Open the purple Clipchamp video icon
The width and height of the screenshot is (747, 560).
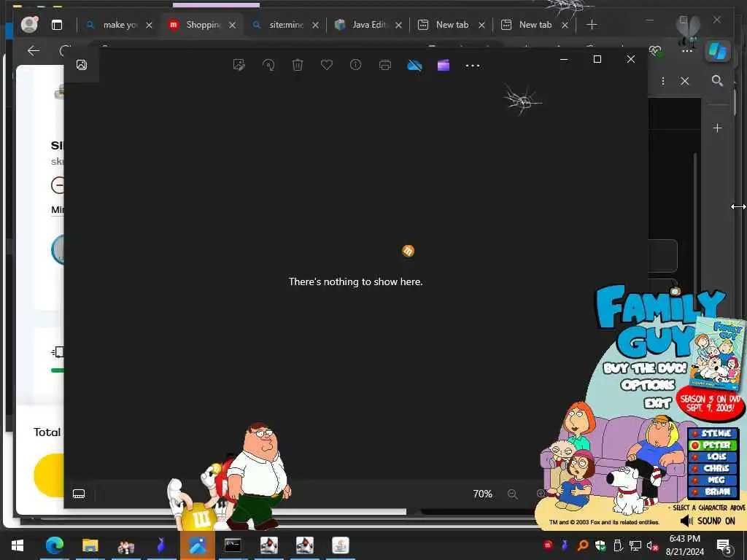[444, 65]
